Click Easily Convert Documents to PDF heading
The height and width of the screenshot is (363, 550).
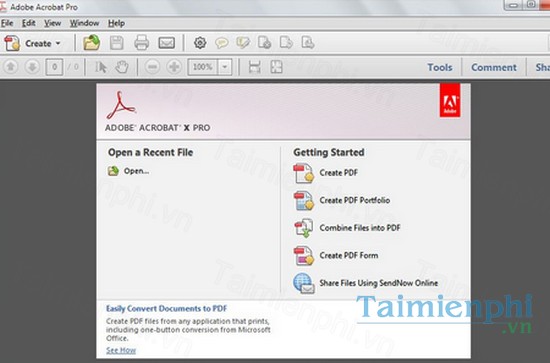167,309
